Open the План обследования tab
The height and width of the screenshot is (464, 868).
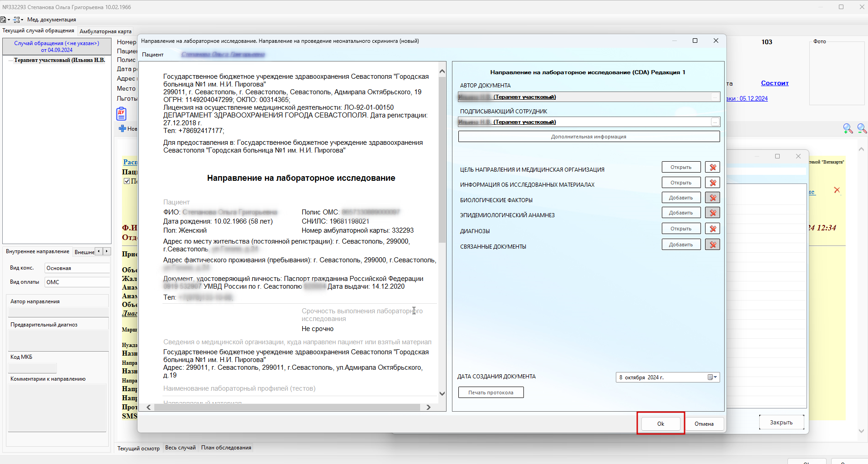pos(226,448)
